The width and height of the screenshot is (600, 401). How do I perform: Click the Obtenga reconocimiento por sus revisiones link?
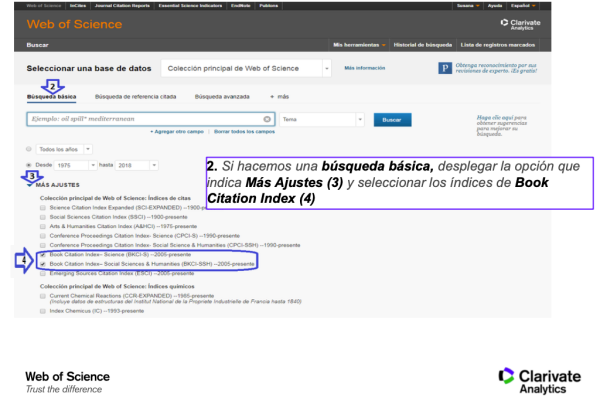point(496,68)
